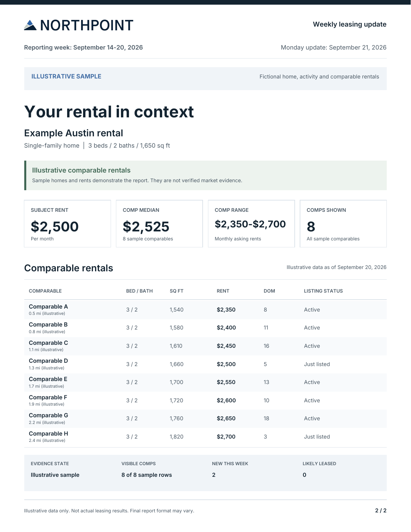Select the 'Comparable H' row name
411x532 pixels.
[49, 434]
